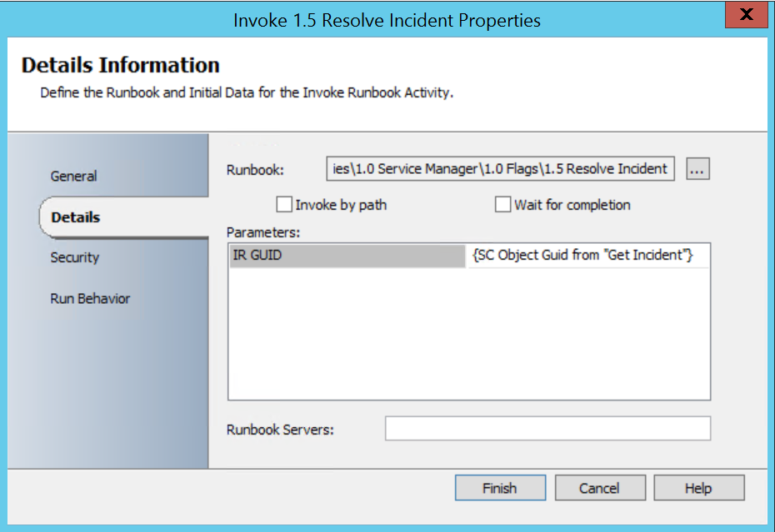The image size is (775, 532).
Task: Select the IR GUID parameter name
Action: pos(346,256)
